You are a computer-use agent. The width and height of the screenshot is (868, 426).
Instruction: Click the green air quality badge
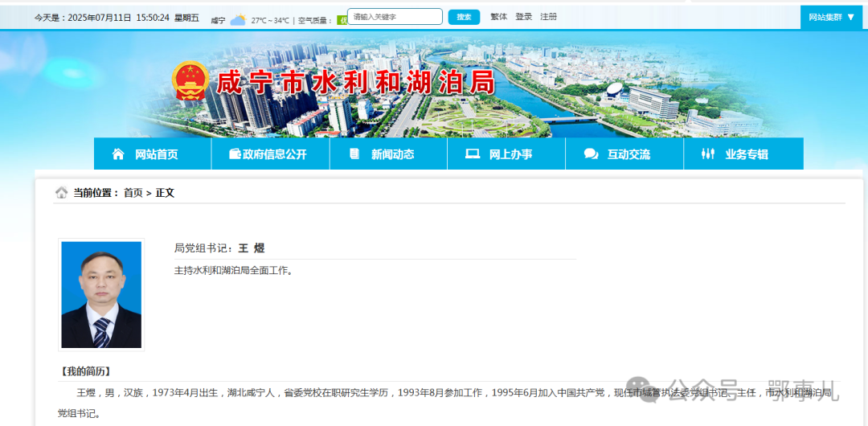tap(342, 21)
